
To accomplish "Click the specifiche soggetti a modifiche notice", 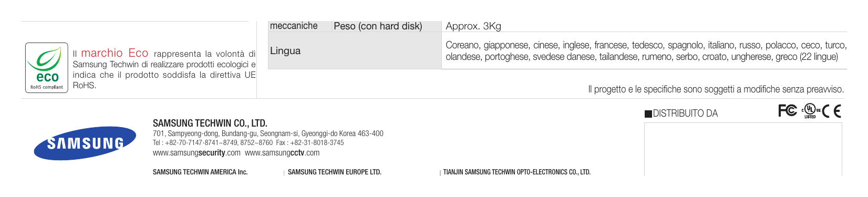I will point(716,89).
